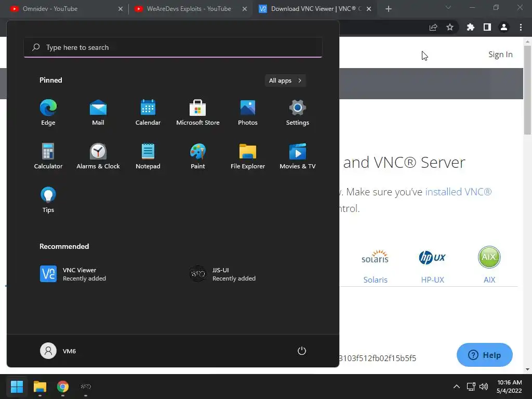
Task: Open File Explorer from the taskbar
Action: pyautogui.click(x=39, y=387)
